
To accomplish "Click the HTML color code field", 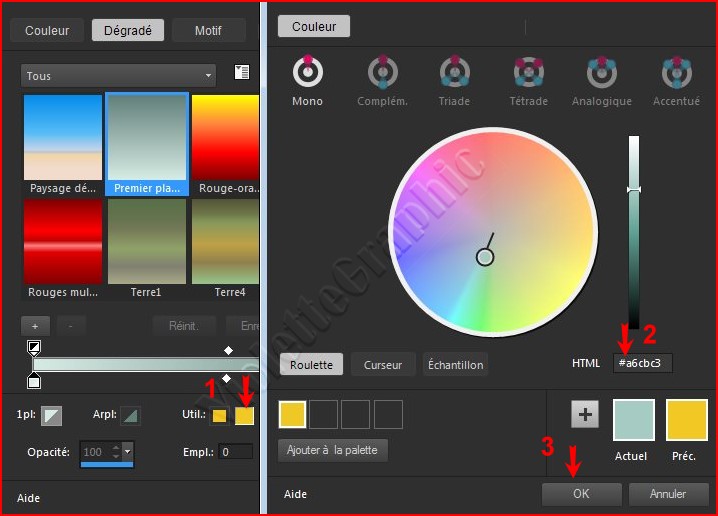I will click(x=643, y=363).
